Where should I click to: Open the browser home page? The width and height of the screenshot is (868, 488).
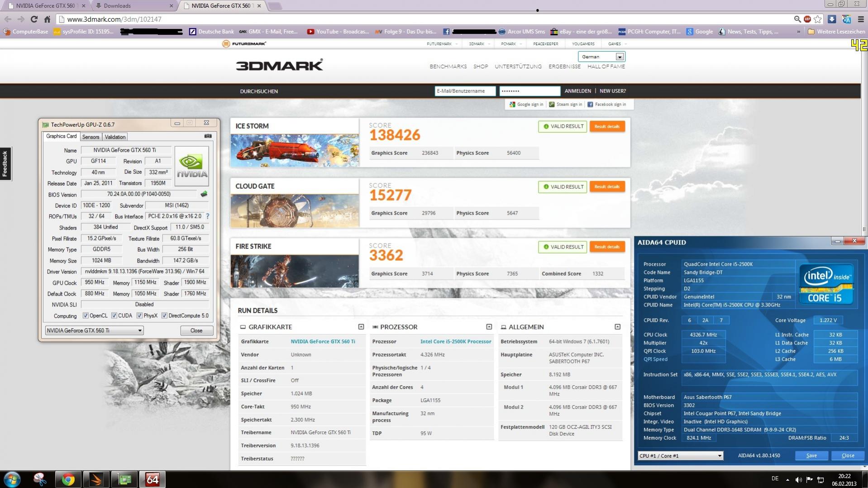click(47, 19)
